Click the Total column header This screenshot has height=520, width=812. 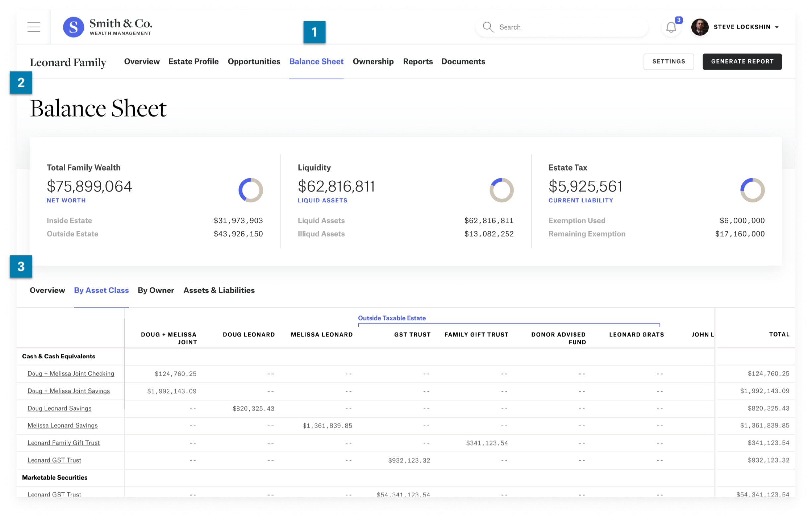click(x=779, y=334)
